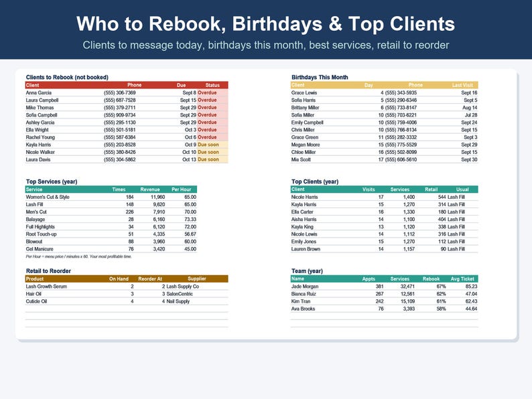Select the 'Top Services (year)' heading
The width and height of the screenshot is (532, 399).
(x=52, y=181)
